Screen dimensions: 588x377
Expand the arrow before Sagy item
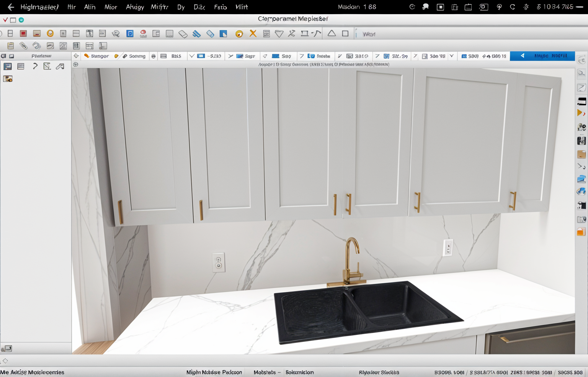(230, 56)
